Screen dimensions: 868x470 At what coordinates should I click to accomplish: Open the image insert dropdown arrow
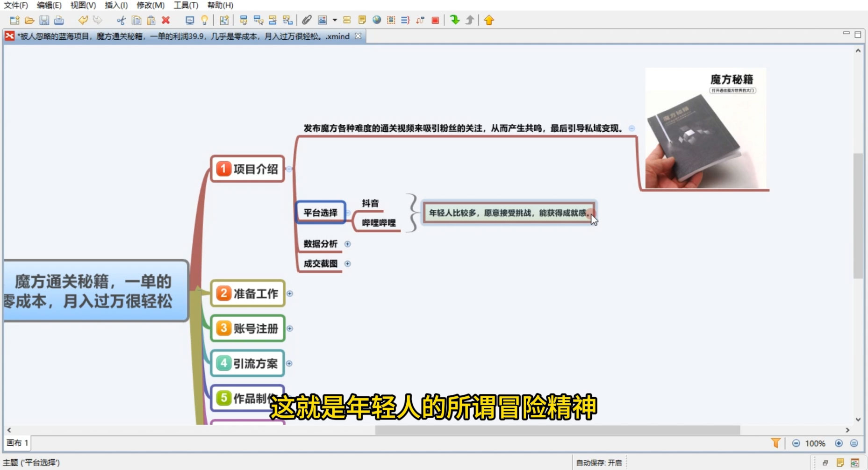(x=335, y=20)
